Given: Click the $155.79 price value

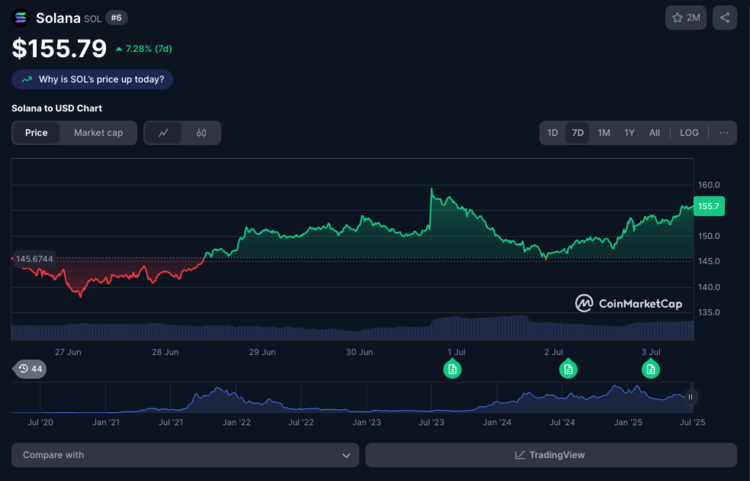Looking at the screenshot, I should 59,49.
